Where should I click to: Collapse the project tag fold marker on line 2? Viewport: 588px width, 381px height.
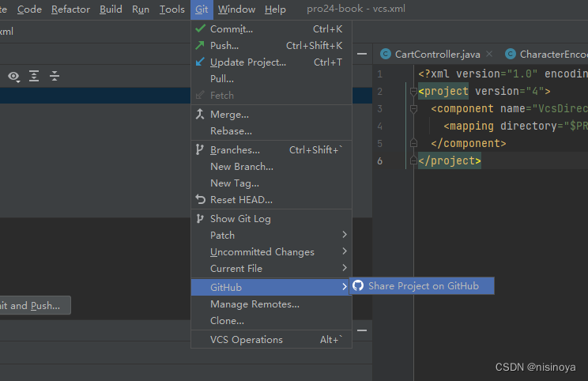(413, 91)
